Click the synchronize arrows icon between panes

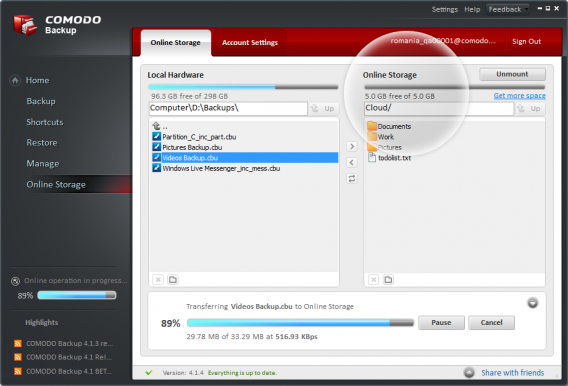coord(352,178)
